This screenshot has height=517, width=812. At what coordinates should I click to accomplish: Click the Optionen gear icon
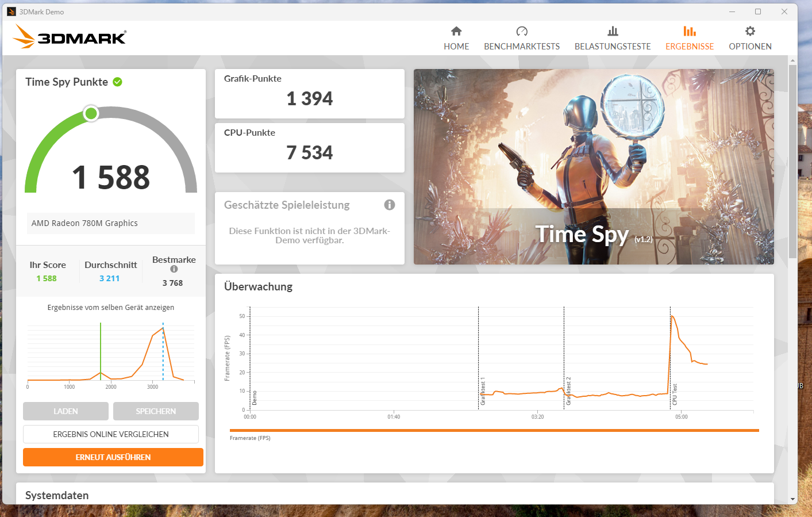coord(750,31)
